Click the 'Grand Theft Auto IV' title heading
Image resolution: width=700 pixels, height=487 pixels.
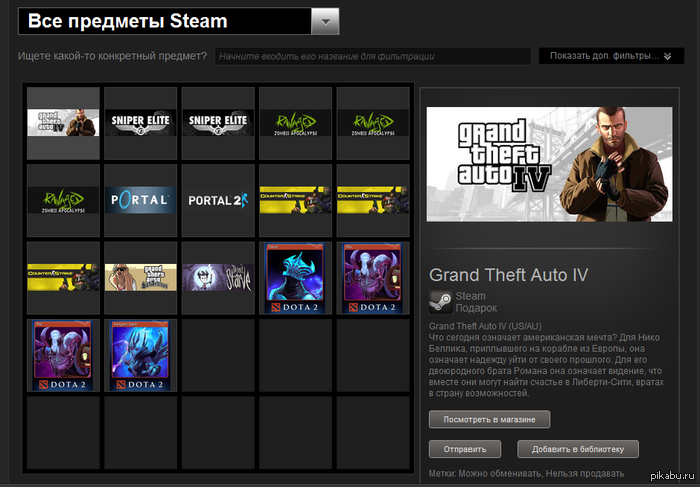[508, 275]
